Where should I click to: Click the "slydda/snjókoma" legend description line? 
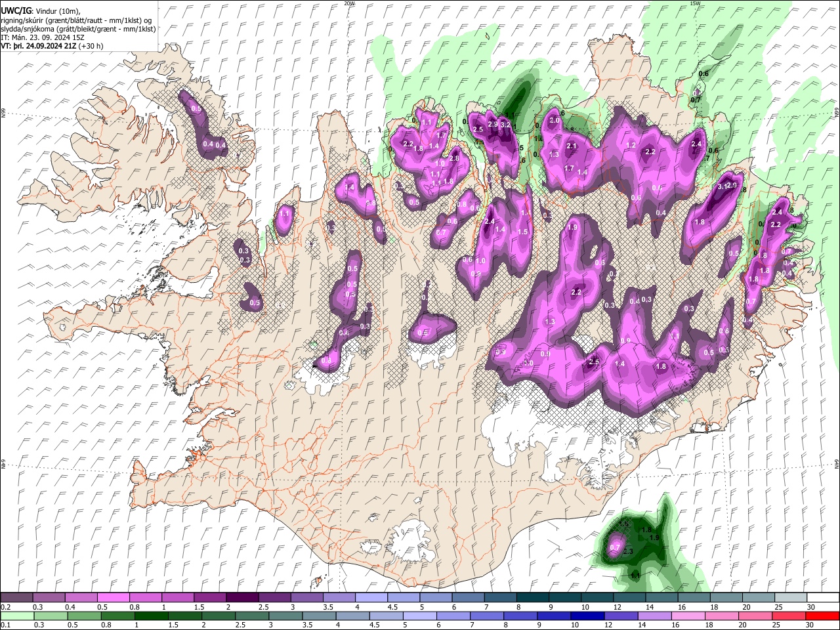click(x=78, y=29)
